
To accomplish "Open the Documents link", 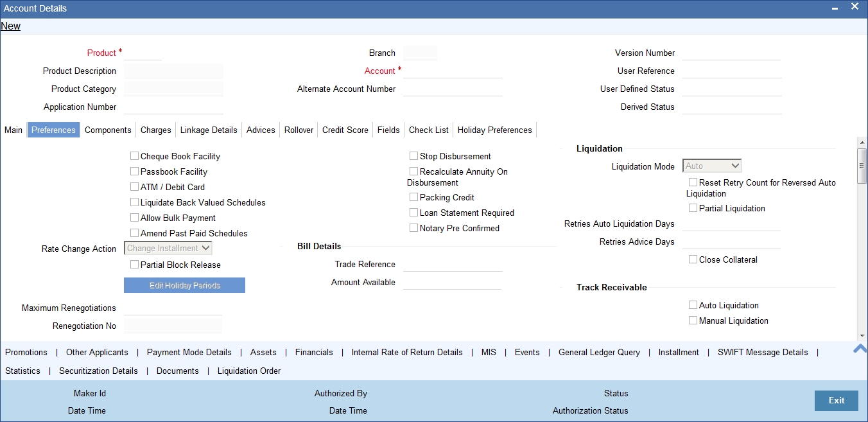I will (178, 371).
